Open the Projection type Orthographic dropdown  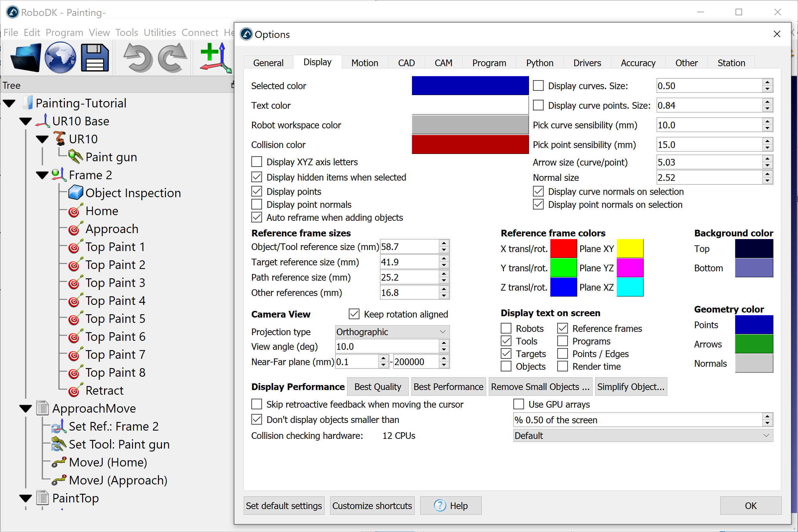pos(392,332)
